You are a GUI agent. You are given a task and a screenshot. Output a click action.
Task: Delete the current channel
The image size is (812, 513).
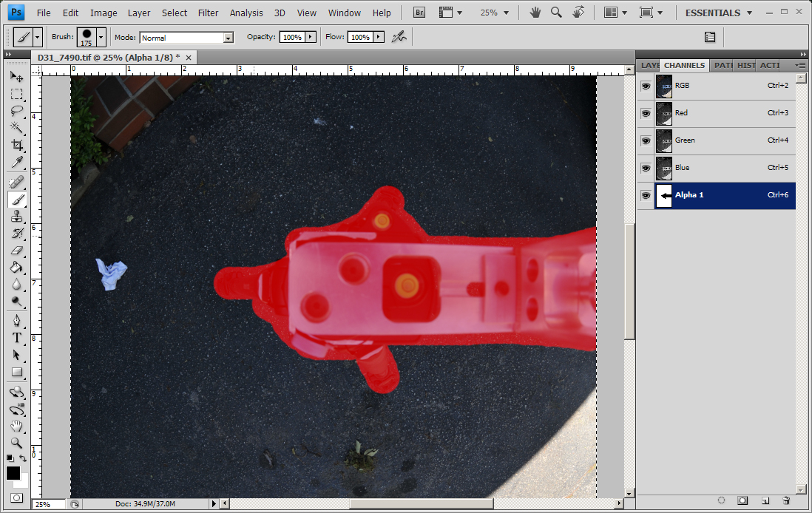point(786,500)
